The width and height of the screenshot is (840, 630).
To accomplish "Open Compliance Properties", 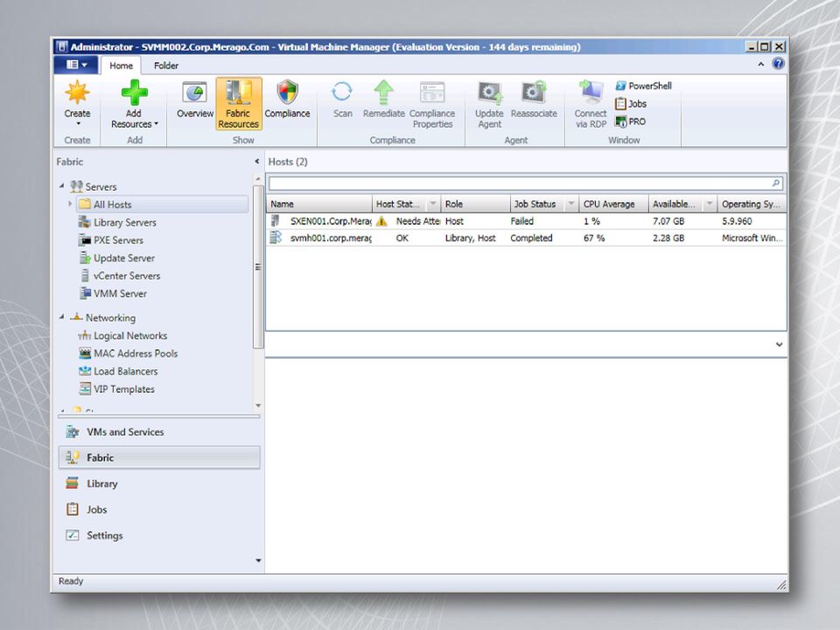I will pyautogui.click(x=432, y=105).
